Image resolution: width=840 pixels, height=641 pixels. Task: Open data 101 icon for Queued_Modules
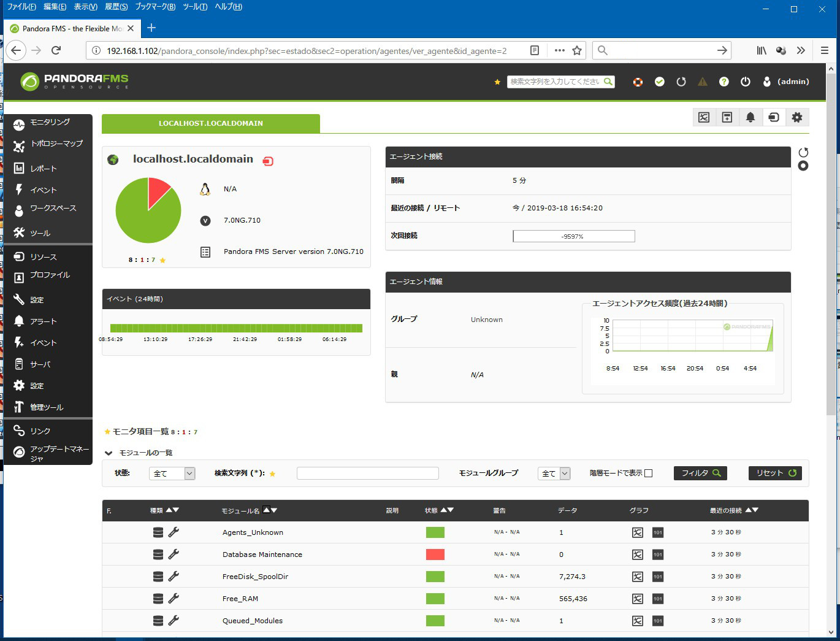pyautogui.click(x=658, y=621)
